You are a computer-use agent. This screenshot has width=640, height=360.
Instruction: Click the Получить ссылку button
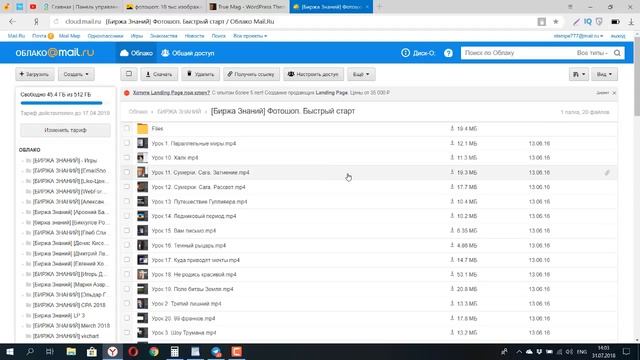click(251, 74)
